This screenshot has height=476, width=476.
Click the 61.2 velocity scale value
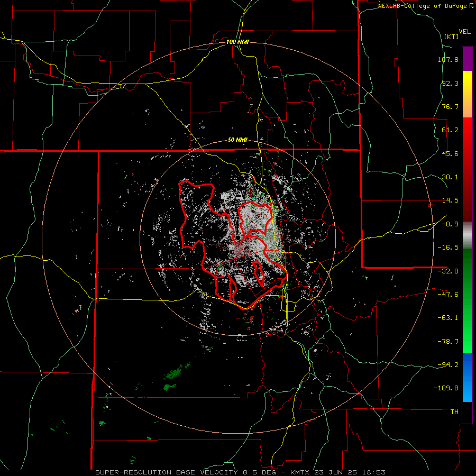click(450, 130)
